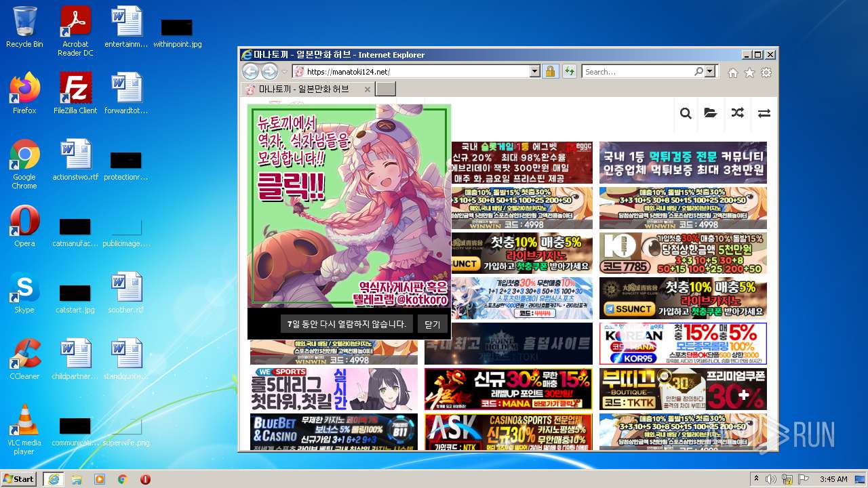Open Opera from the taskbar
Image resolution: width=868 pixels, height=488 pixels.
145,479
